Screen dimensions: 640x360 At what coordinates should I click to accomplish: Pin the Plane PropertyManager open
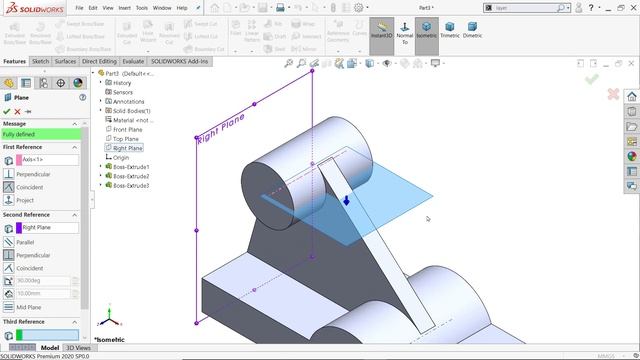pyautogui.click(x=28, y=111)
